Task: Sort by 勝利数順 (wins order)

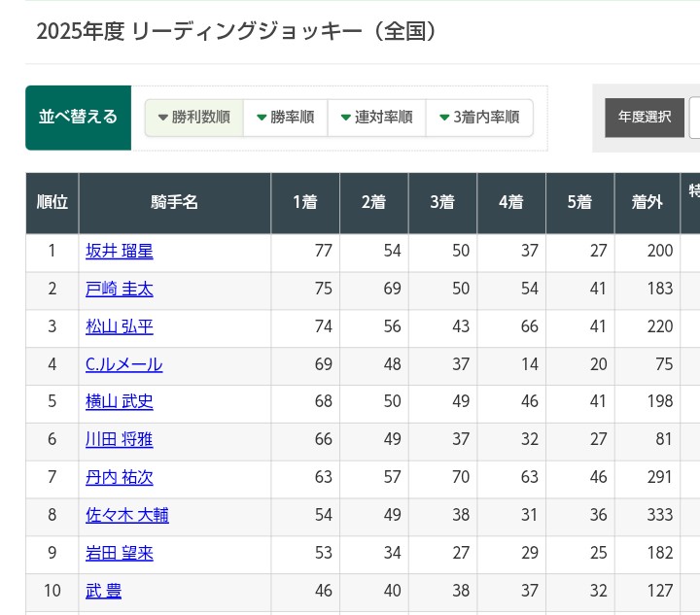Action: point(193,118)
